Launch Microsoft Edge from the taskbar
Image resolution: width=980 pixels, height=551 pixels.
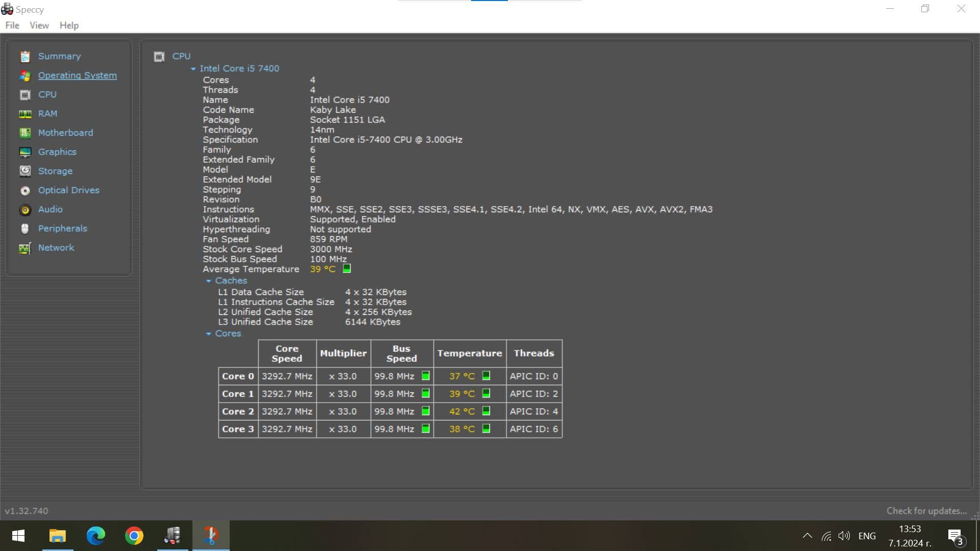96,536
